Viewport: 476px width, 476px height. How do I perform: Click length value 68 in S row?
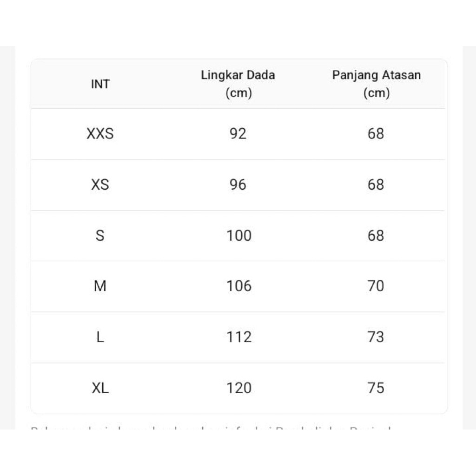tap(376, 236)
